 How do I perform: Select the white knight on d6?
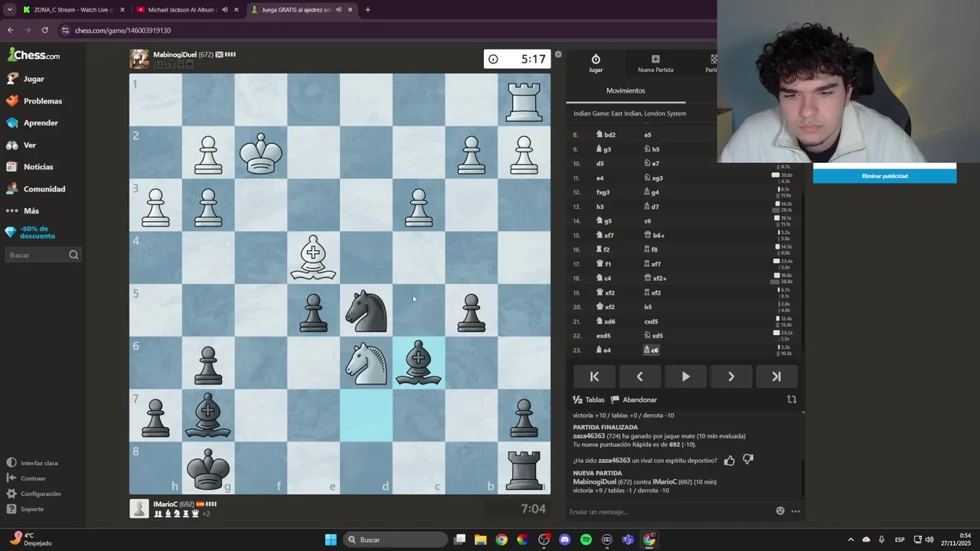click(x=366, y=363)
